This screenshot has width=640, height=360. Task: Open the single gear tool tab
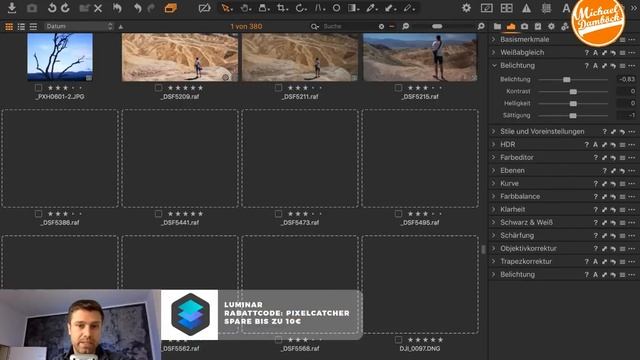pyautogui.click(x=551, y=27)
